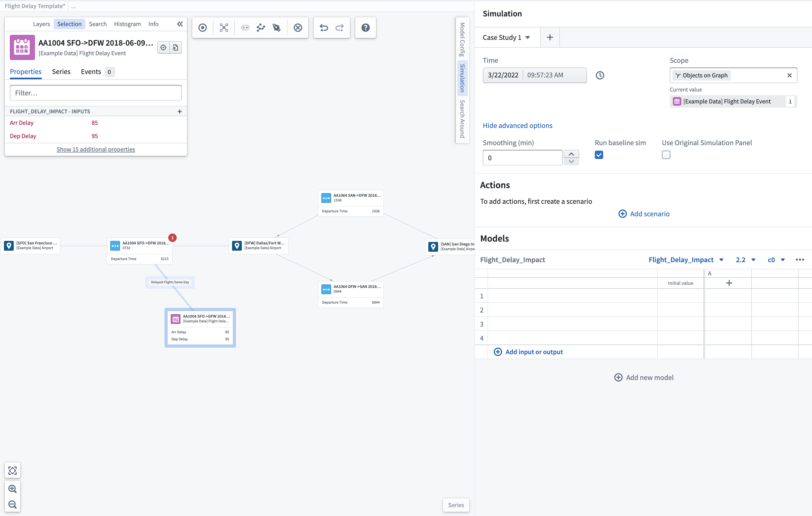Fit graph to screen icon

coord(13,471)
